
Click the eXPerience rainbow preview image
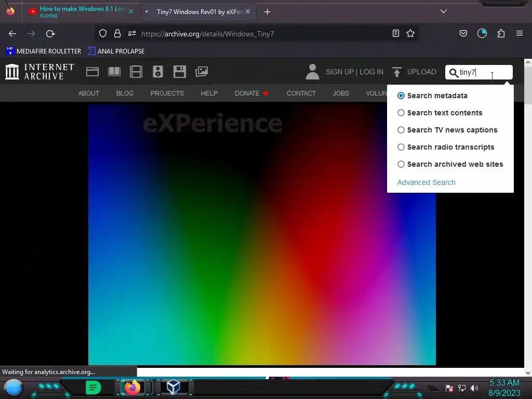click(262, 234)
